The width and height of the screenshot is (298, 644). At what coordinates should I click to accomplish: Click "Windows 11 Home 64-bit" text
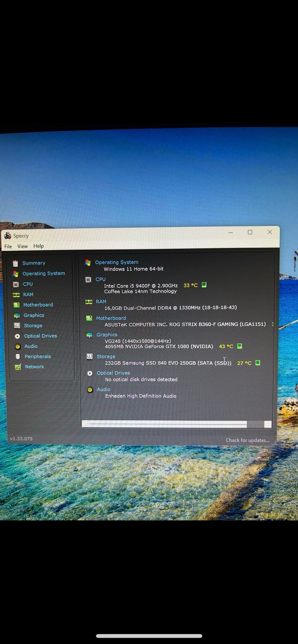tap(133, 269)
